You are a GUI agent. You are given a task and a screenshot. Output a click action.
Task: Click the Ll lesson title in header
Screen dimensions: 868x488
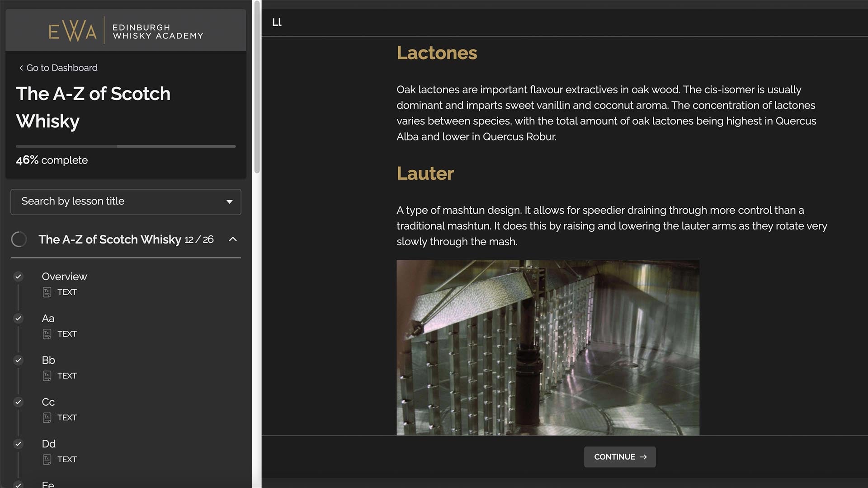[x=277, y=22]
